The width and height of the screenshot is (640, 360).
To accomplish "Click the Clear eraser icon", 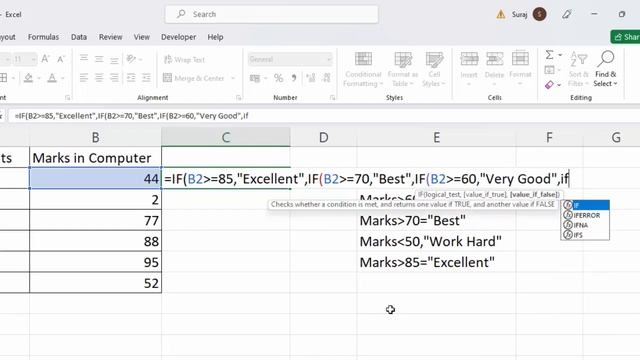I will pyautogui.click(x=549, y=85).
